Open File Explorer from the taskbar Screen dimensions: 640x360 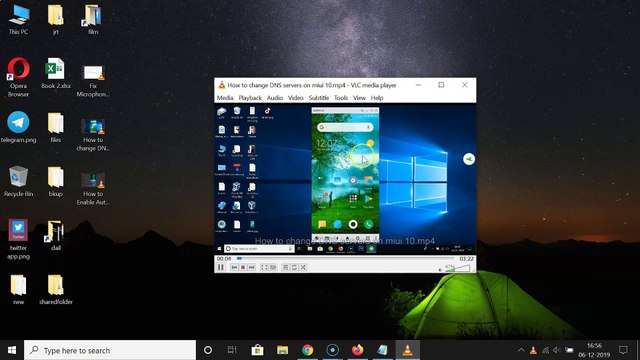282,350
